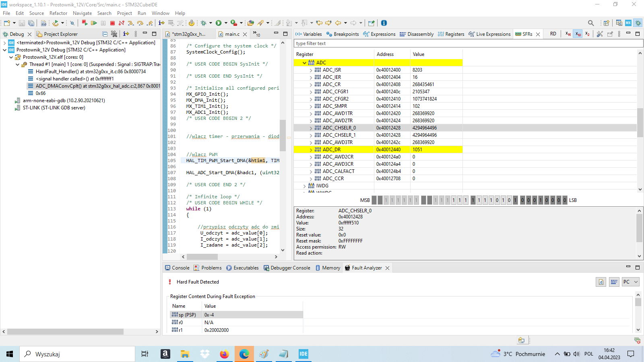Screen dimensions: 644x362
Task: Terminate the debug session
Action: [x=113, y=23]
